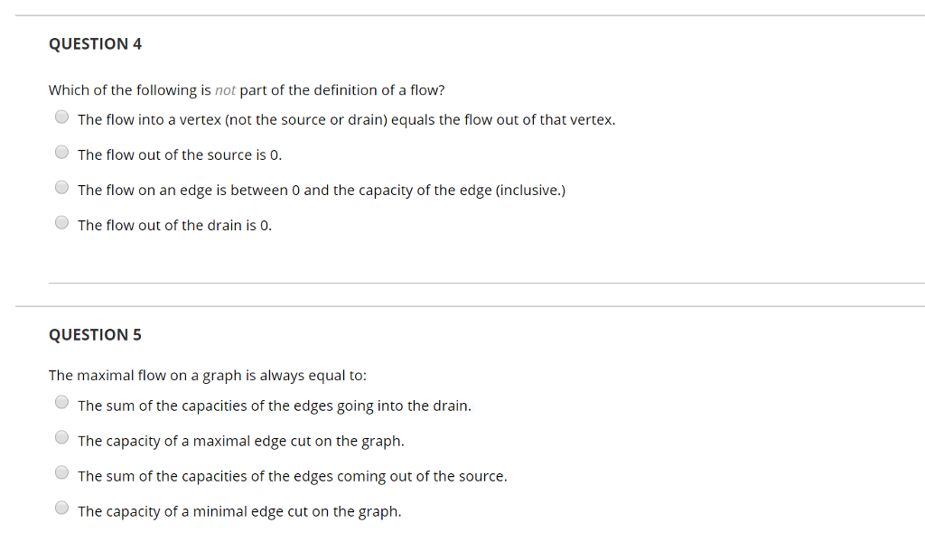Choose 'flow out of the drain is 0' option
The height and width of the screenshot is (560, 925).
pos(61,221)
